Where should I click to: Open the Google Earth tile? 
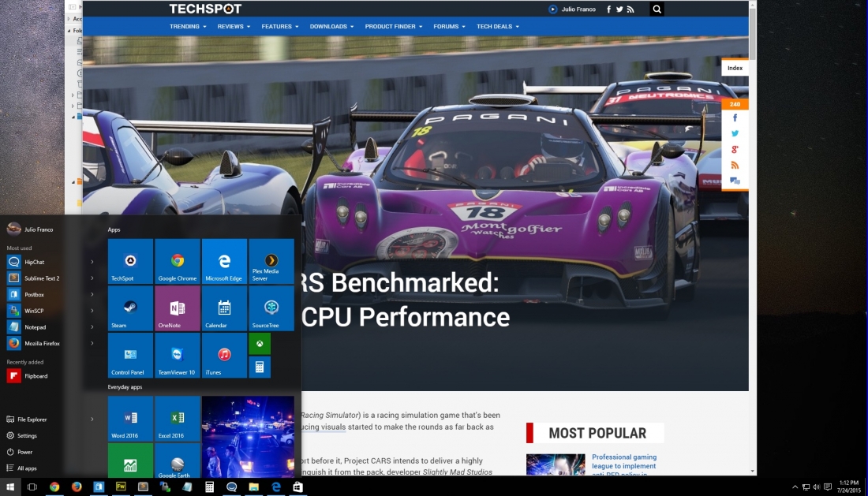(177, 460)
